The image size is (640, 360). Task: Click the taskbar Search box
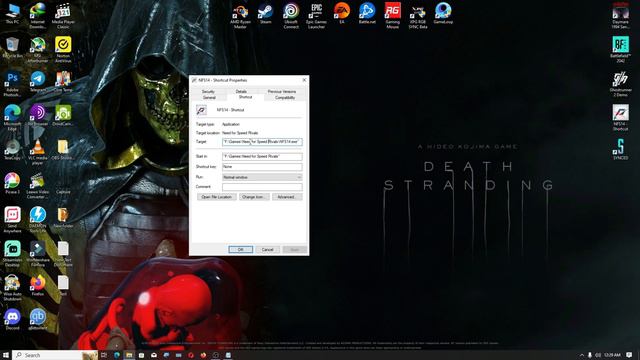[x=55, y=355]
